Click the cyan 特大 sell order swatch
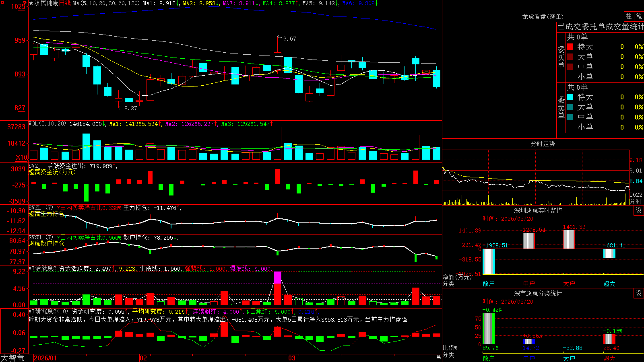Screen dimensions: 644x362 point(570,97)
